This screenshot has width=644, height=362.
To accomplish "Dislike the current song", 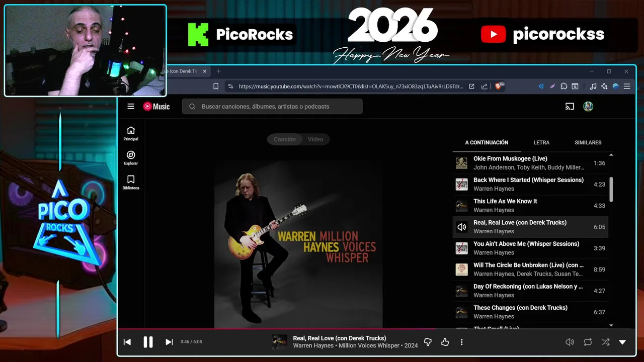I will [x=428, y=342].
